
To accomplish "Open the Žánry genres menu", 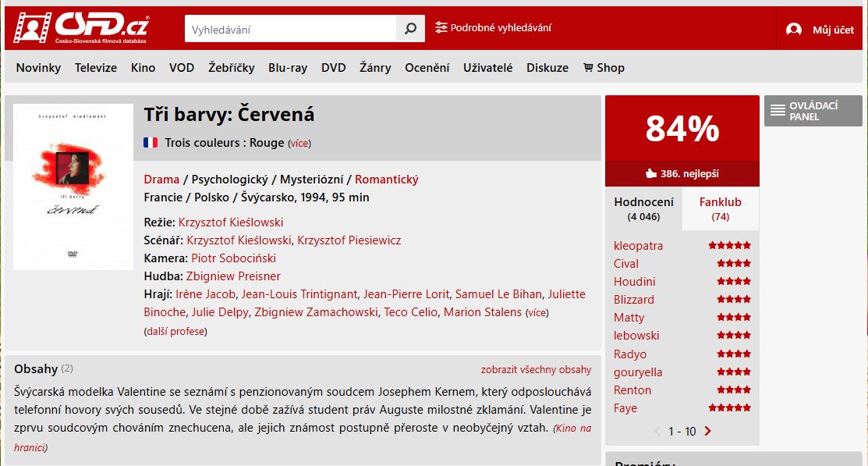I will (375, 68).
